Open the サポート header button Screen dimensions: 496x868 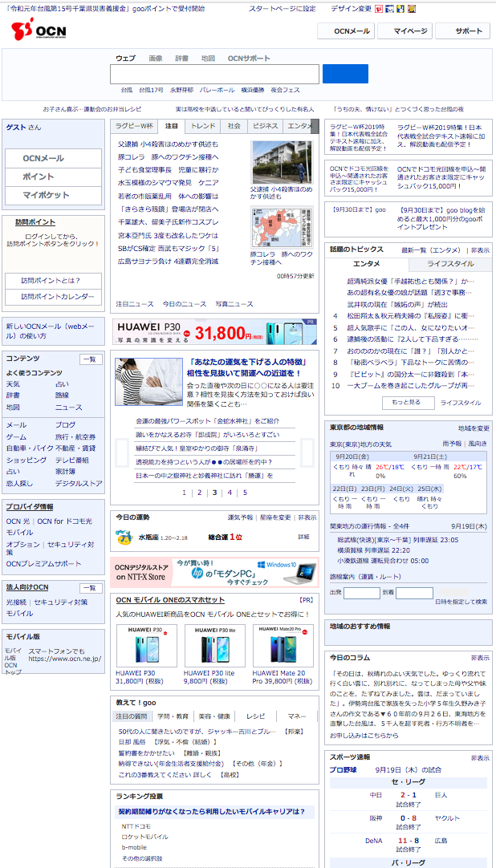pos(463,31)
